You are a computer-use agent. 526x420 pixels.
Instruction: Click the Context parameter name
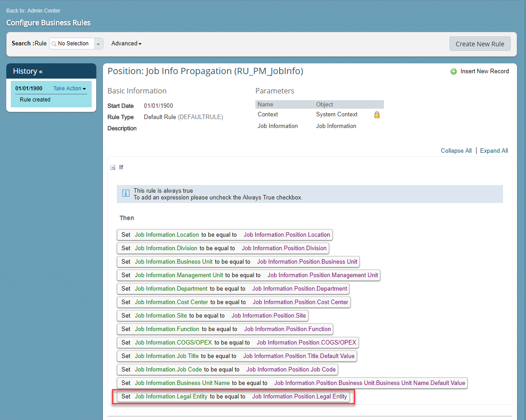point(267,114)
